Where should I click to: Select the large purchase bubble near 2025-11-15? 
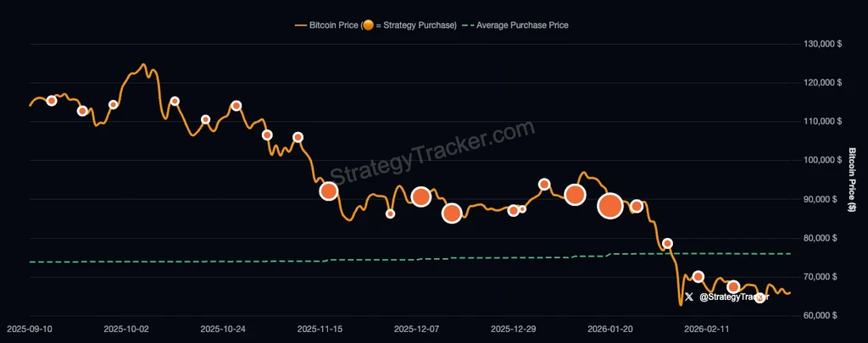click(329, 191)
